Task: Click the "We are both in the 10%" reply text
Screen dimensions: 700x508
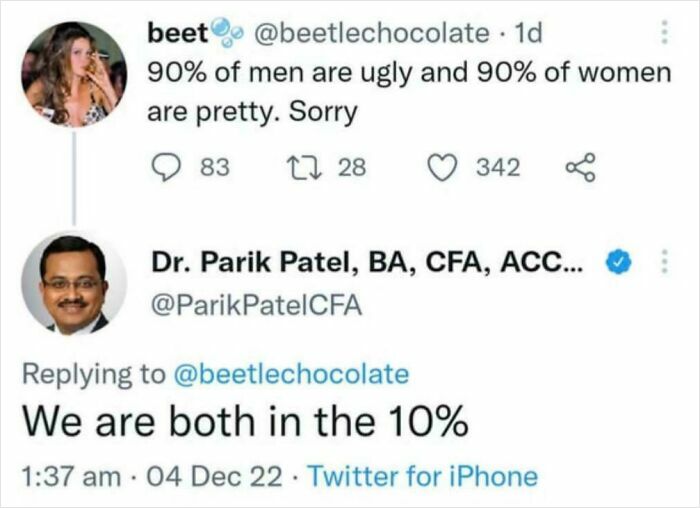Action: tap(245, 423)
